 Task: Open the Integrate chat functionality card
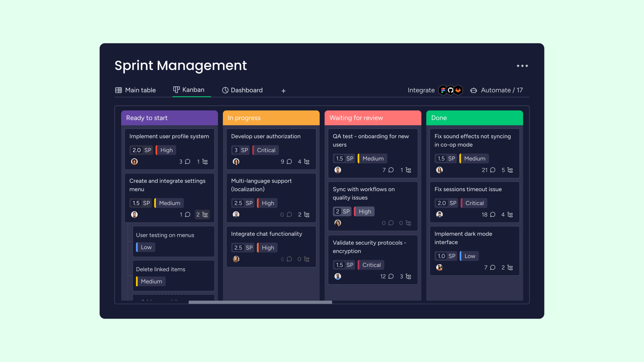pos(266,234)
